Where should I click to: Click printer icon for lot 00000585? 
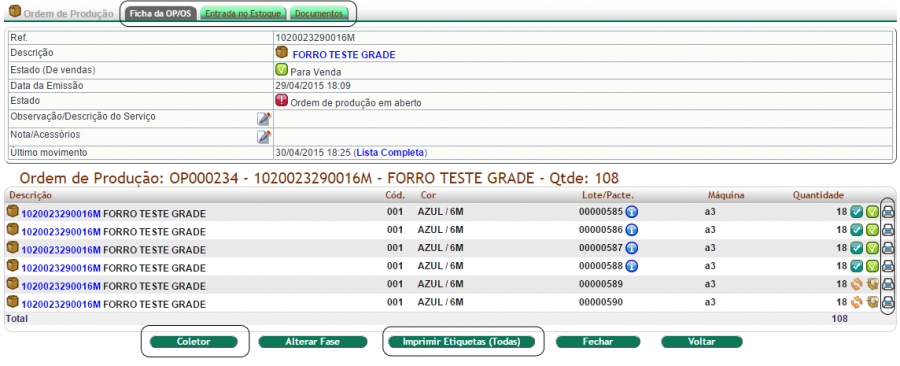point(888,212)
